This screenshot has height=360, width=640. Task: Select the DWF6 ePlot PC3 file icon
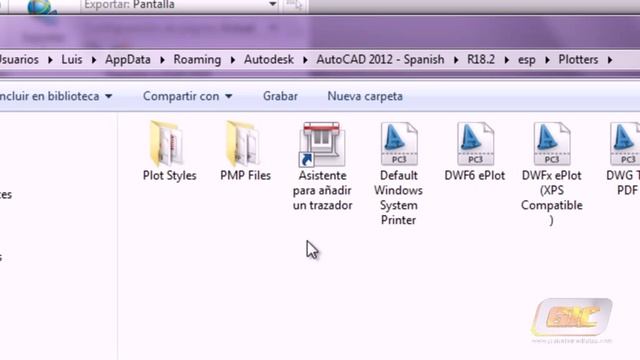(x=475, y=144)
